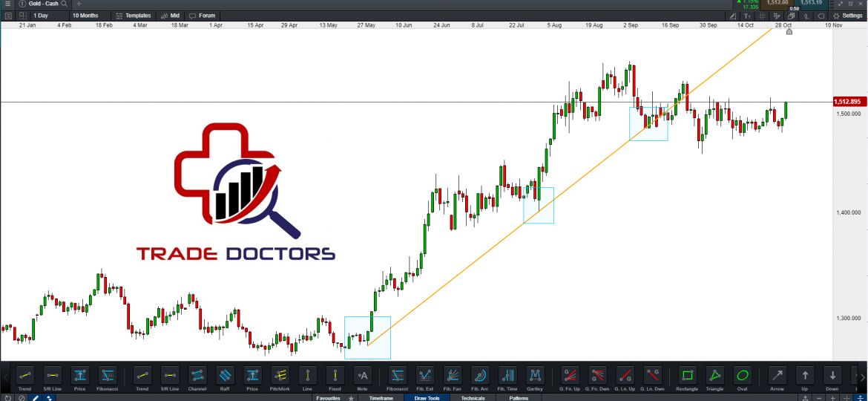Image resolution: width=868 pixels, height=401 pixels.
Task: Open the 1 Day interval dropdown
Action: 50,16
